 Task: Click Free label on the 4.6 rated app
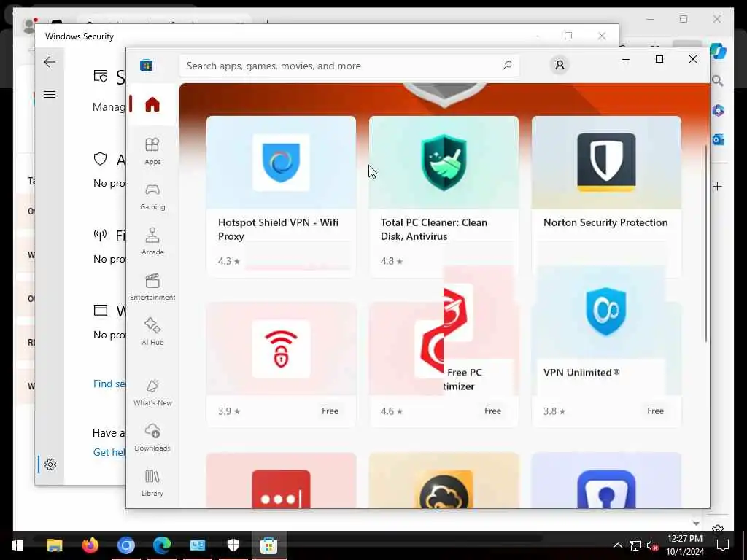click(x=492, y=411)
